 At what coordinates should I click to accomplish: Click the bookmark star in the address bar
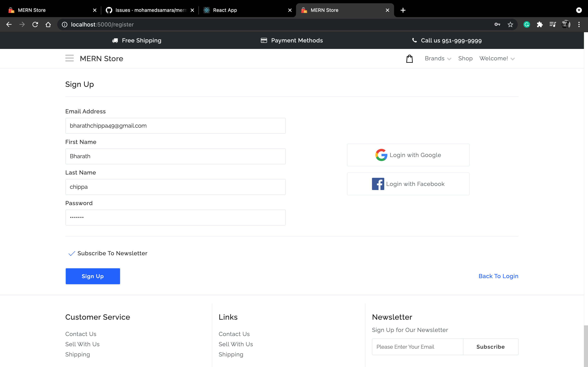click(x=510, y=24)
